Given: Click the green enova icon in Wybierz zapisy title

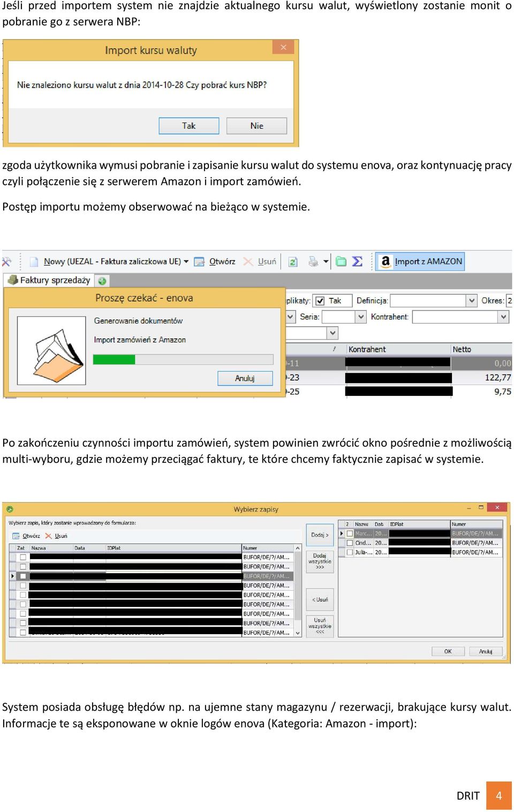Looking at the screenshot, I should click(x=10, y=509).
